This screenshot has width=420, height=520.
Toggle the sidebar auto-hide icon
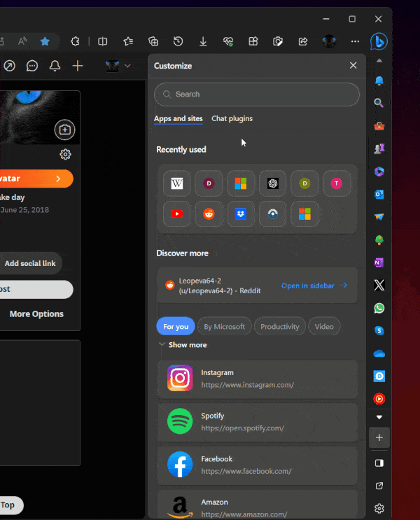(379, 463)
